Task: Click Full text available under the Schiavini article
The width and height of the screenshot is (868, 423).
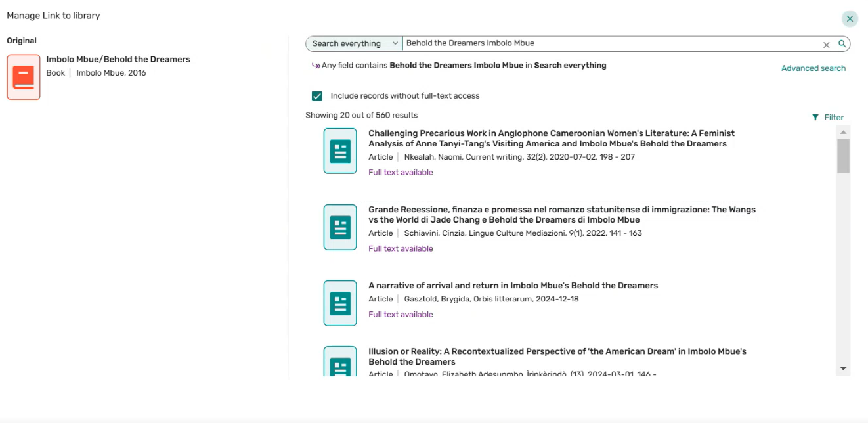Action: [x=401, y=249]
